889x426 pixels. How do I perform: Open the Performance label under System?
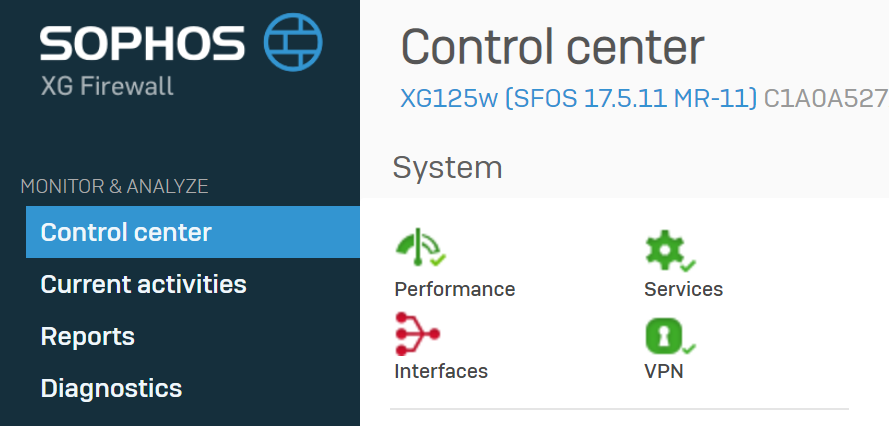[455, 289]
